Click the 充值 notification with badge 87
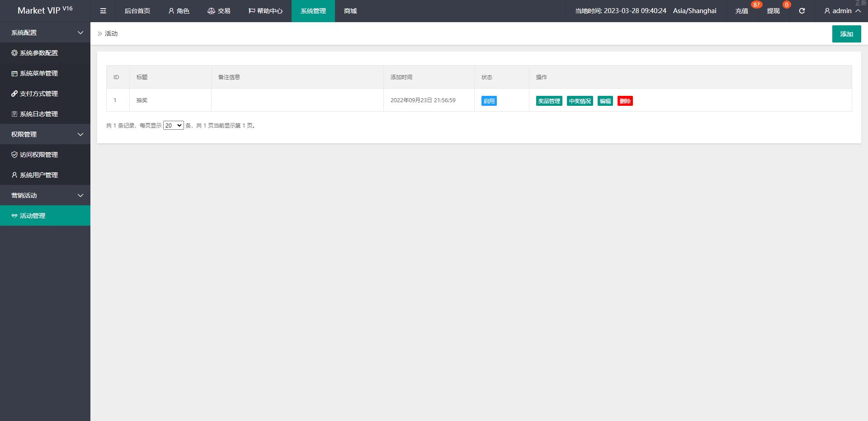 tap(742, 11)
